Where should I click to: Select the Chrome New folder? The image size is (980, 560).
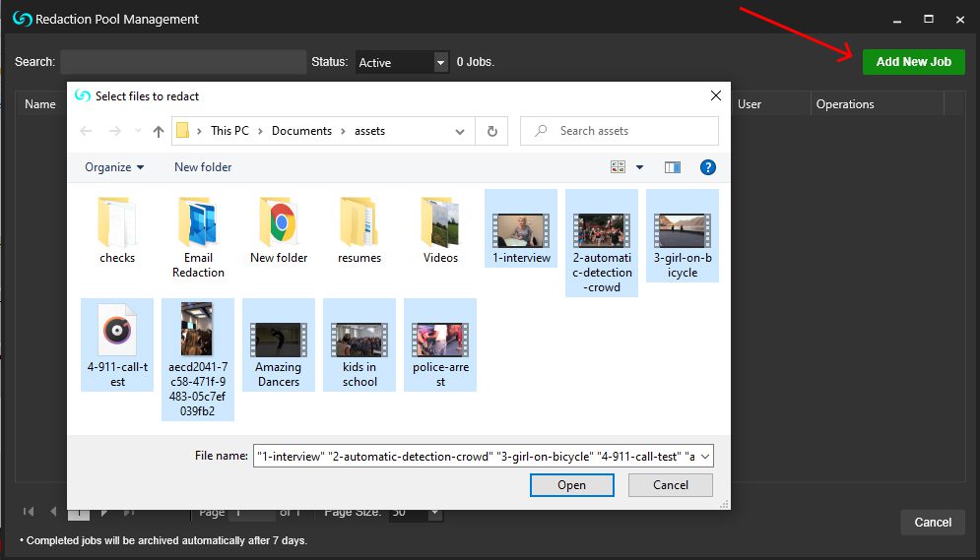[x=279, y=229]
